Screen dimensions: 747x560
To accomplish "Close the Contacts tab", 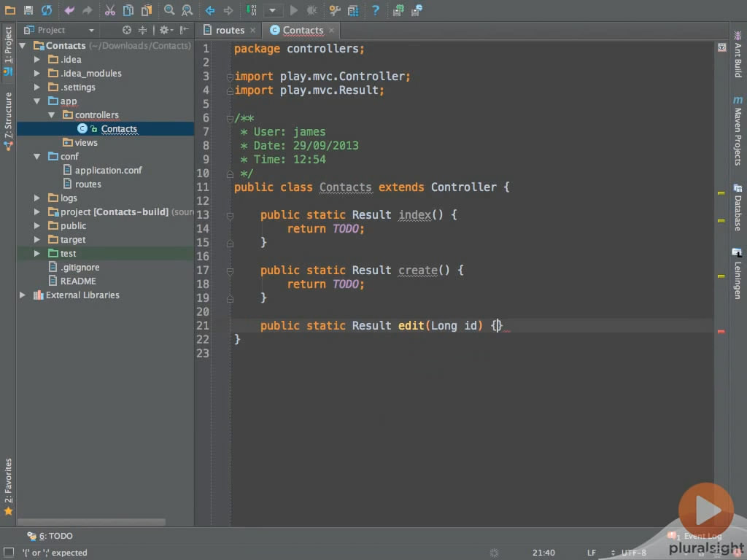I will [331, 30].
